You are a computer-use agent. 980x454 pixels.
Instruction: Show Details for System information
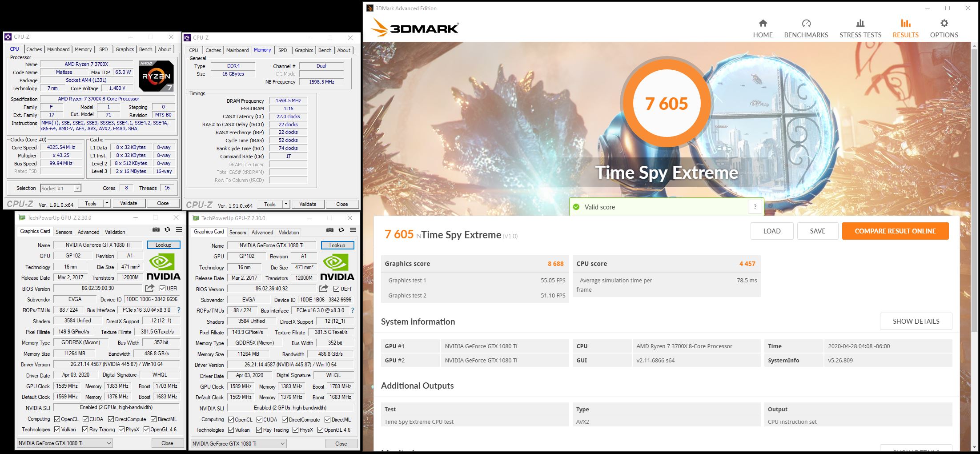(916, 321)
